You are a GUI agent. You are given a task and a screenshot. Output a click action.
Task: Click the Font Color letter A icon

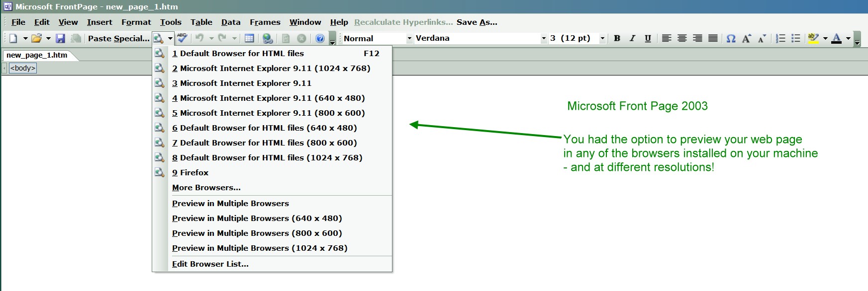(837, 38)
